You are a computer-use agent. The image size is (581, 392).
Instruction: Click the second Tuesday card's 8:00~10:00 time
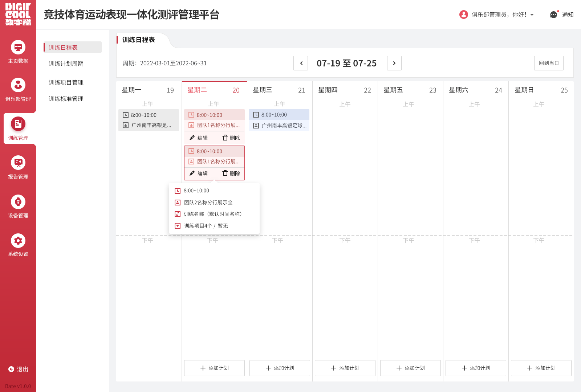click(210, 151)
